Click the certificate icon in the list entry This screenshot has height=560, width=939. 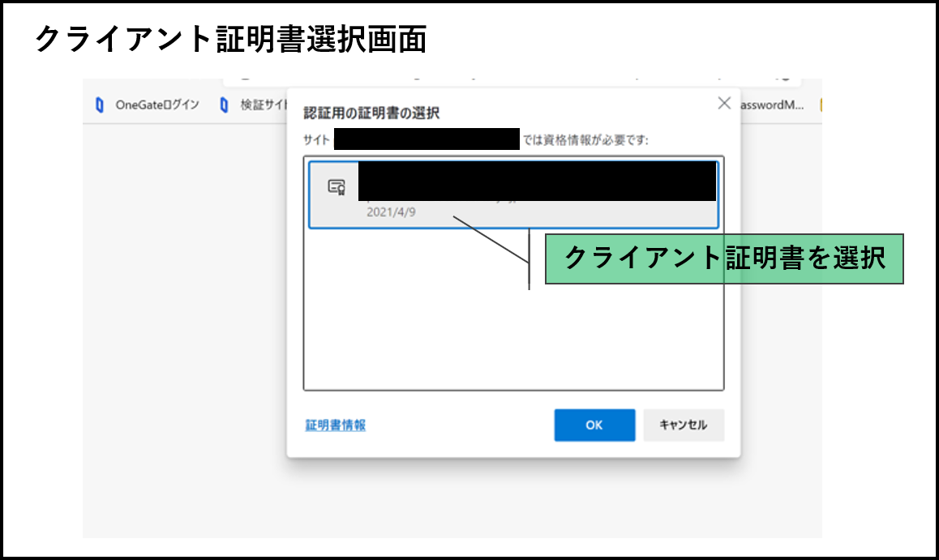click(337, 187)
